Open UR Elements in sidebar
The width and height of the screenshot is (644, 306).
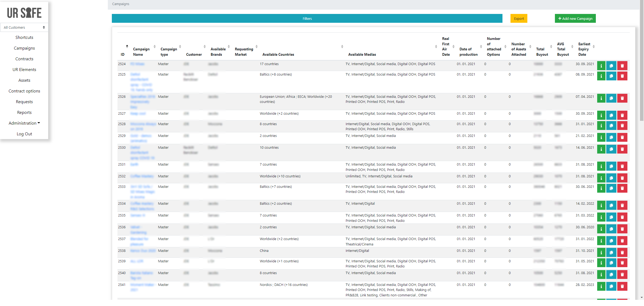click(x=24, y=69)
